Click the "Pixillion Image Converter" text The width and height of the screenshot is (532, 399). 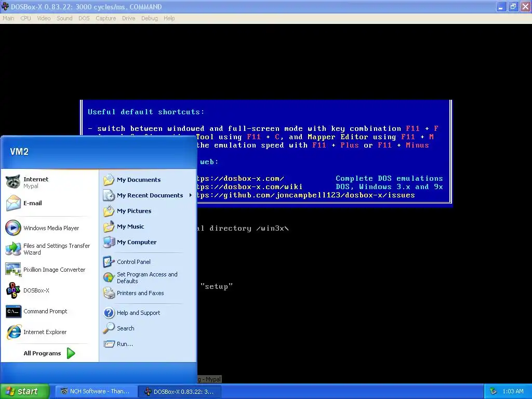[x=54, y=270]
